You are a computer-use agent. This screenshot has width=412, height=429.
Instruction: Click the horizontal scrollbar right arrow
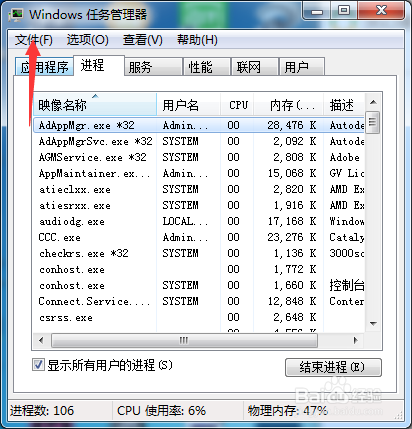356,340
